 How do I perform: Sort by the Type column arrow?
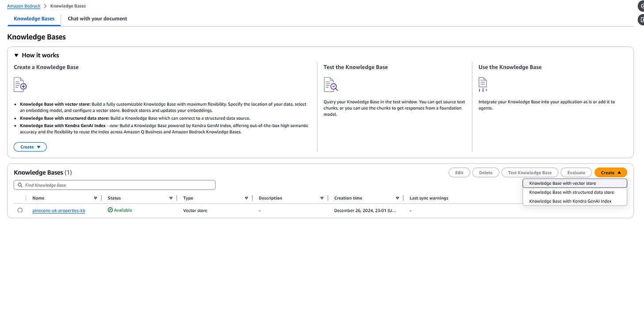click(x=246, y=198)
